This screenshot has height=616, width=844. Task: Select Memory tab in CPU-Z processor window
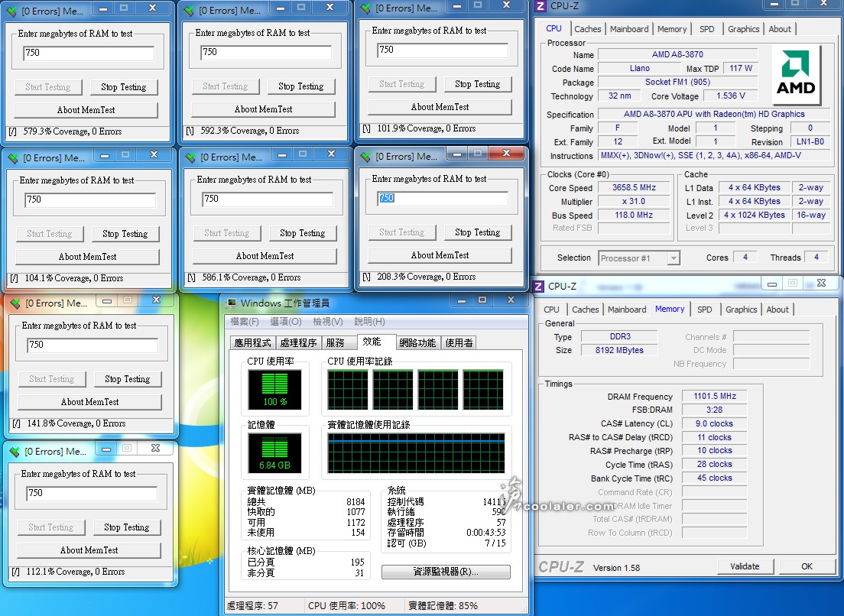[x=672, y=29]
